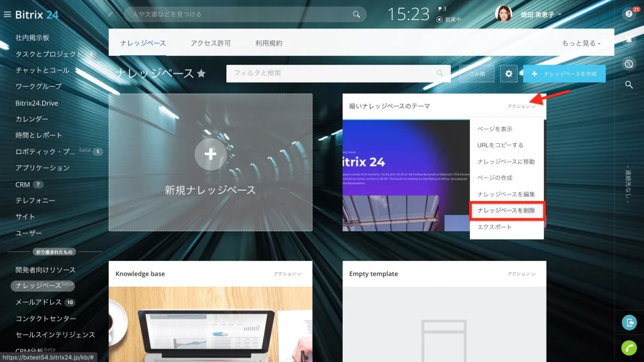The width and height of the screenshot is (644, 362).
Task: Open the 暗いナレッジベースのテーマ preview thumbnail
Action: [406, 176]
